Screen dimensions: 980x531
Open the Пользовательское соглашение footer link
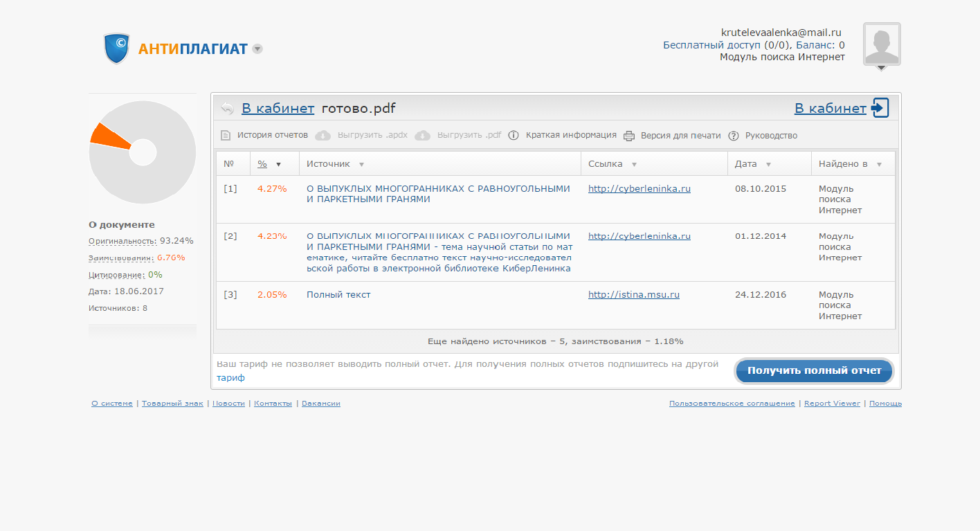click(x=732, y=403)
